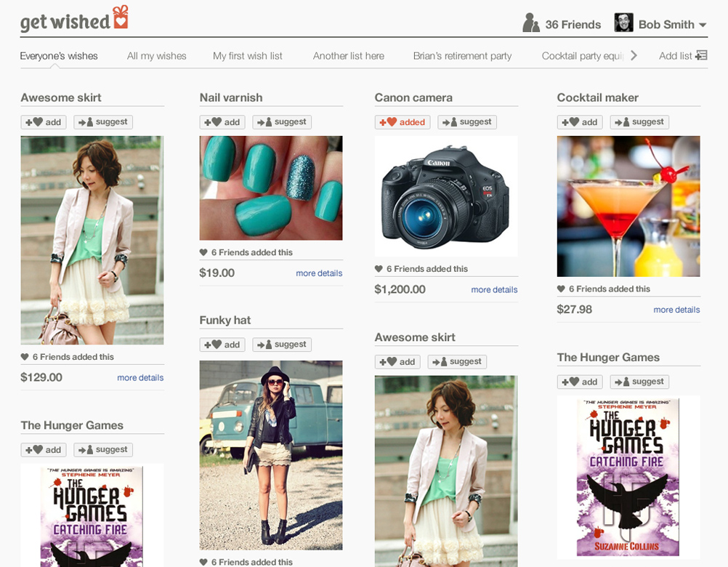Add The Hunger Games under Cocktail maker

tap(580, 382)
